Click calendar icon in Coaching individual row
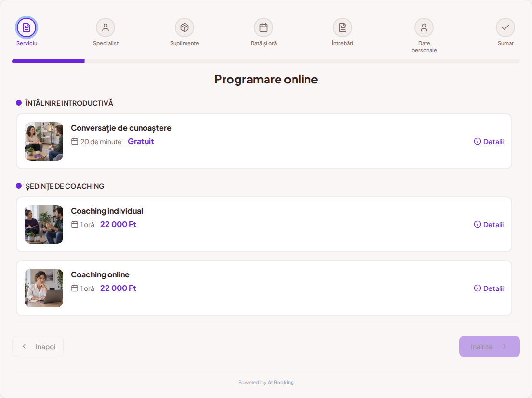This screenshot has height=398, width=532. click(x=75, y=224)
